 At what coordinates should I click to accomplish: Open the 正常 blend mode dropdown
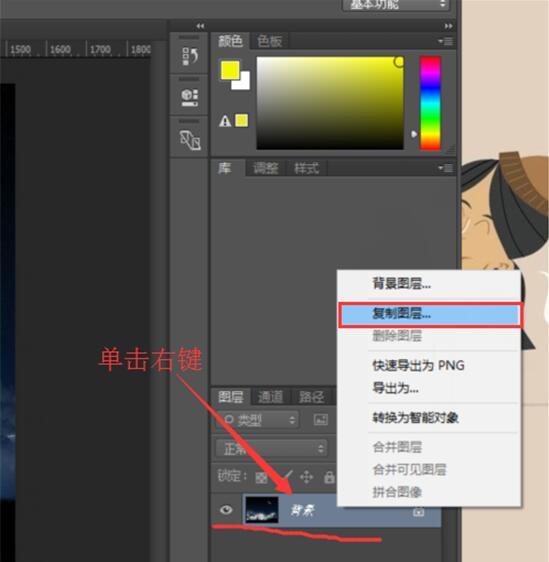point(271,448)
